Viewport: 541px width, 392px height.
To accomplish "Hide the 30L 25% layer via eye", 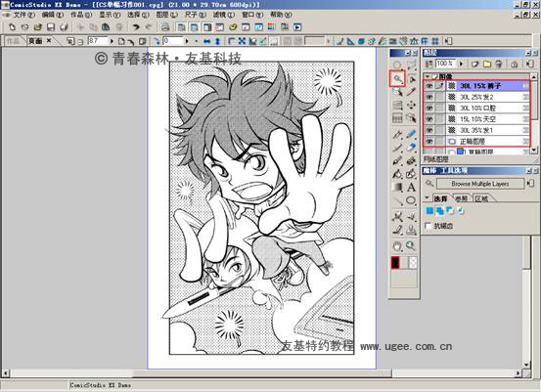I will 428,97.
